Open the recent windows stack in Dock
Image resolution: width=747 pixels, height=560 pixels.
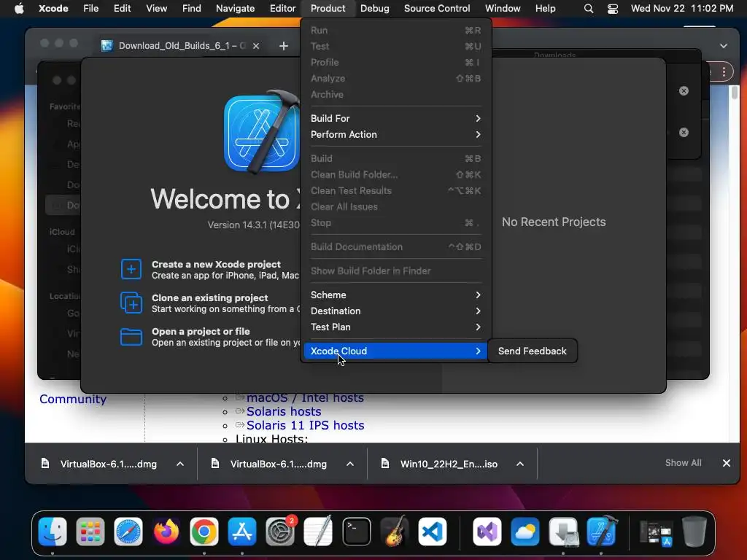pyautogui.click(x=656, y=533)
